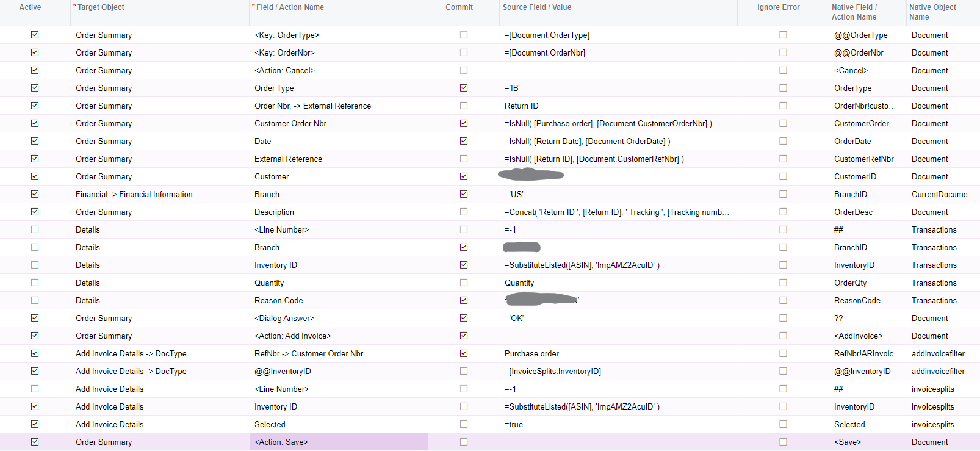
Task: Click the Reason Code field cell
Action: point(279,300)
